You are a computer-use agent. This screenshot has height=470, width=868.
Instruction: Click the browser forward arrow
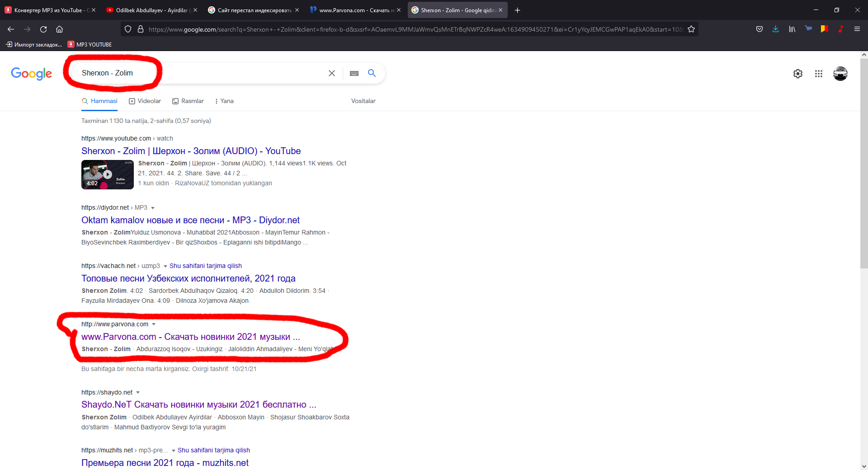click(x=27, y=29)
